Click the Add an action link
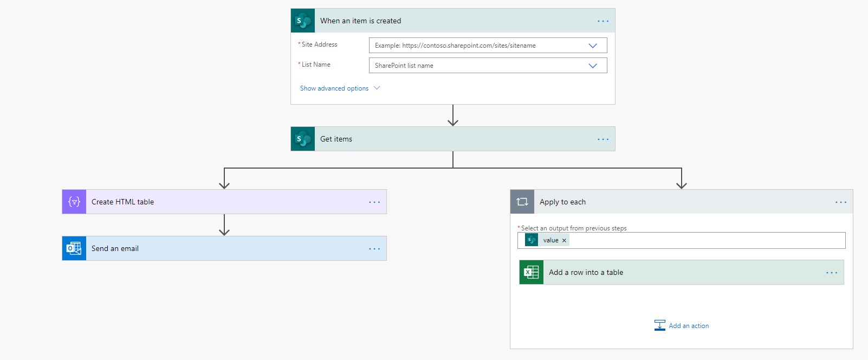Viewport: 868px width, 360px height. point(689,326)
